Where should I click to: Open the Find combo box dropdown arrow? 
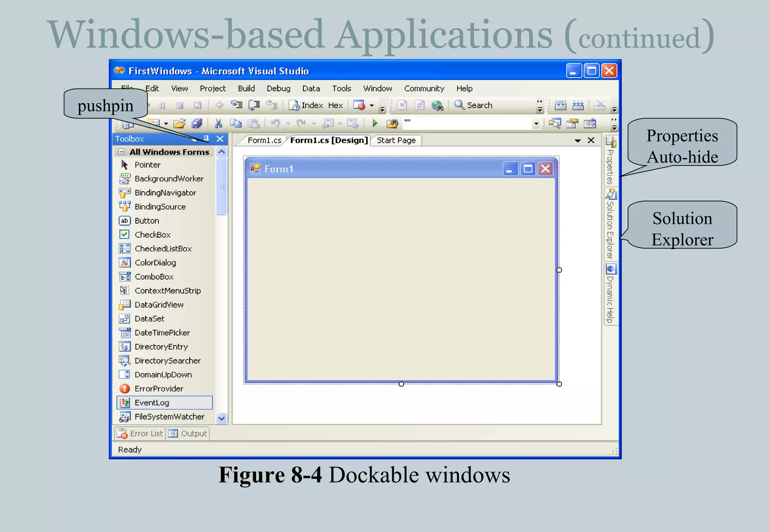536,123
